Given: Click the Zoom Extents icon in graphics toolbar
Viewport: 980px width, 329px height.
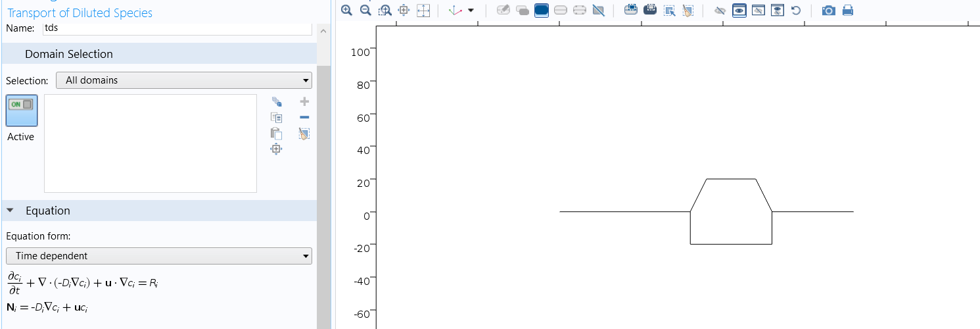Looking at the screenshot, I should pyautogui.click(x=423, y=11).
